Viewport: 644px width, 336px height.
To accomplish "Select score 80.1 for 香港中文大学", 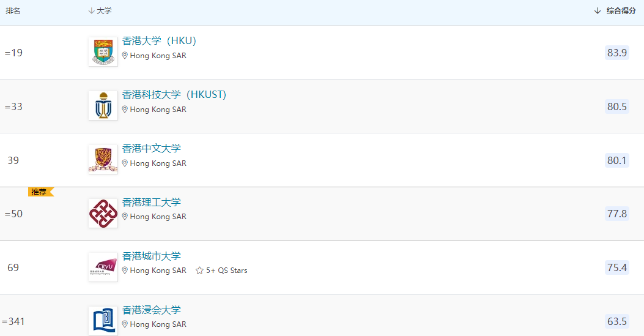I will [617, 160].
